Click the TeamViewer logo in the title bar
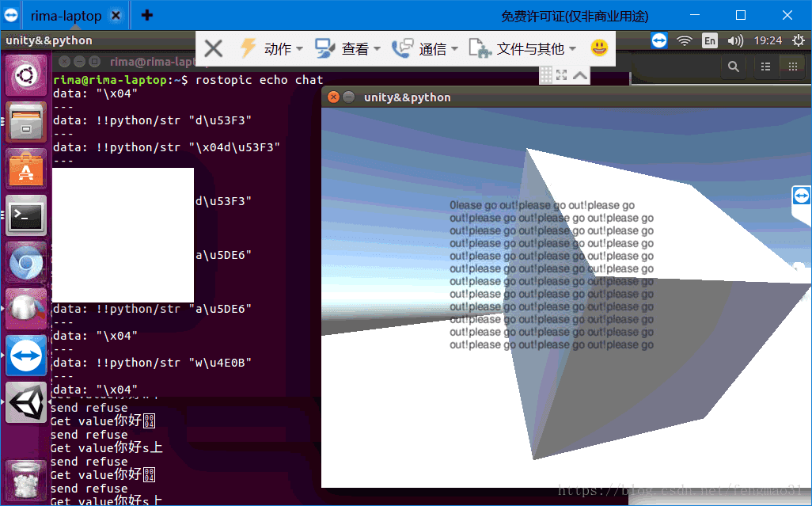 (10, 16)
